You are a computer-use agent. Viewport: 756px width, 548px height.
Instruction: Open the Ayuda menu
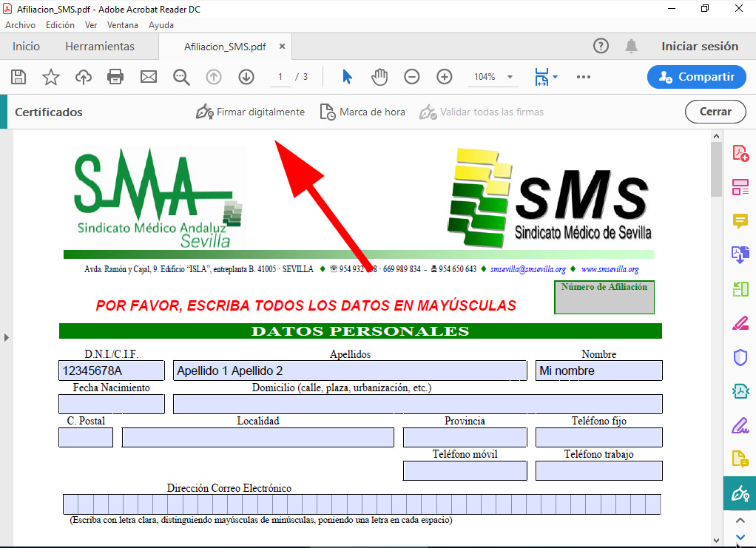tap(161, 25)
